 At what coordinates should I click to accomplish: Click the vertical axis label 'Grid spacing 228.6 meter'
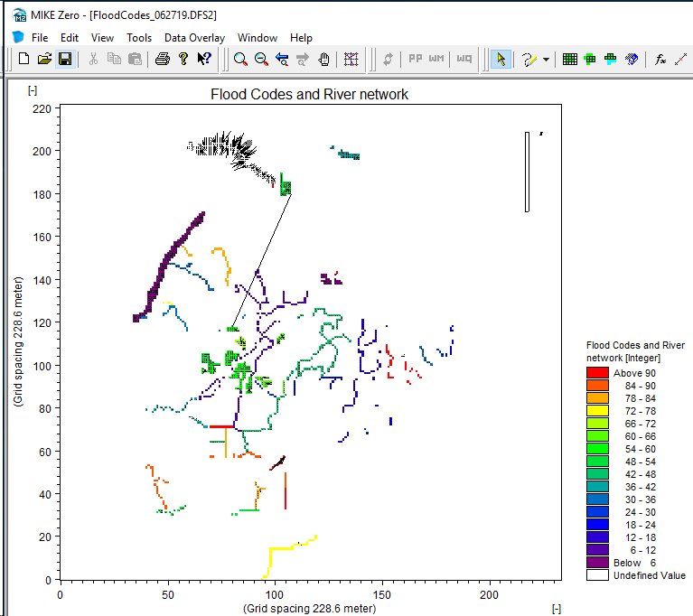[x=18, y=341]
